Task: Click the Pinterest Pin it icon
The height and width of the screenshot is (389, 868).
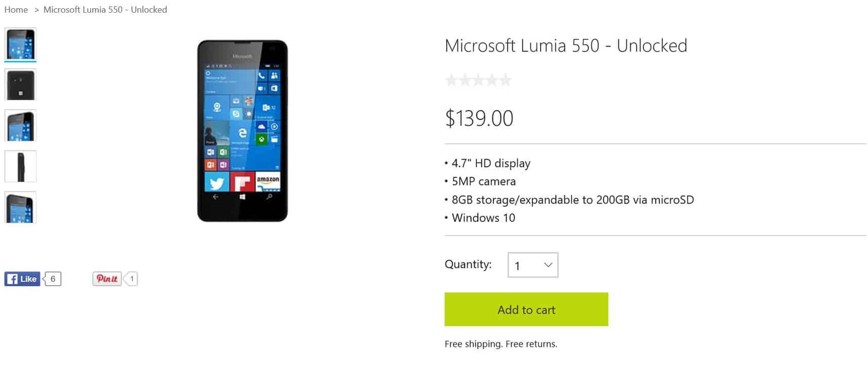Action: (107, 279)
